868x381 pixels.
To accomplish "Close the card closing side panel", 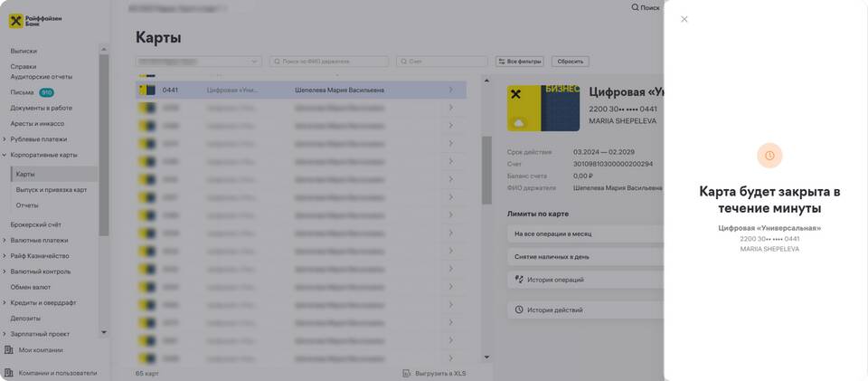I will tap(684, 19).
